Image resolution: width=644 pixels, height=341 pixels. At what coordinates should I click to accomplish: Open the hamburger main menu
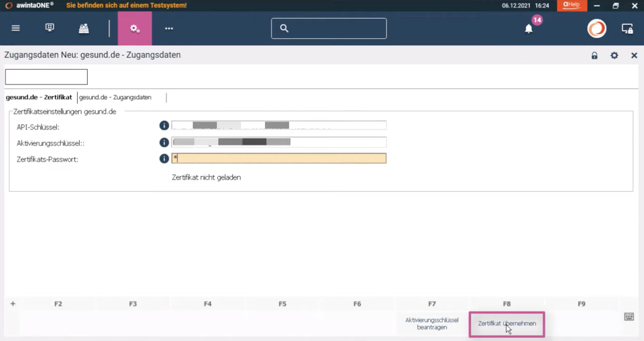(15, 28)
